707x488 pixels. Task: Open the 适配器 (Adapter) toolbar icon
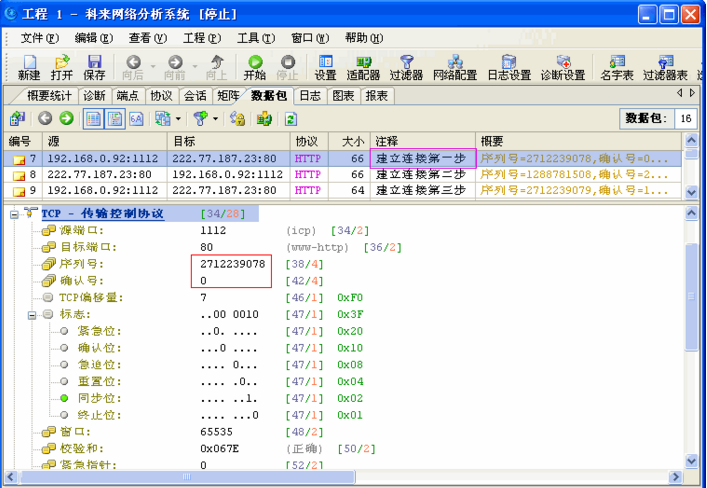[363, 68]
